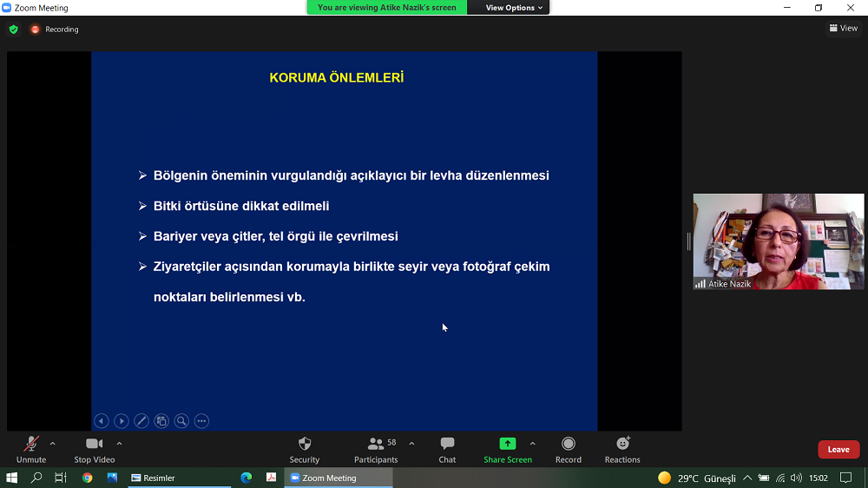Open the Chat panel
Screen dimensions: 868x488
coord(447,450)
